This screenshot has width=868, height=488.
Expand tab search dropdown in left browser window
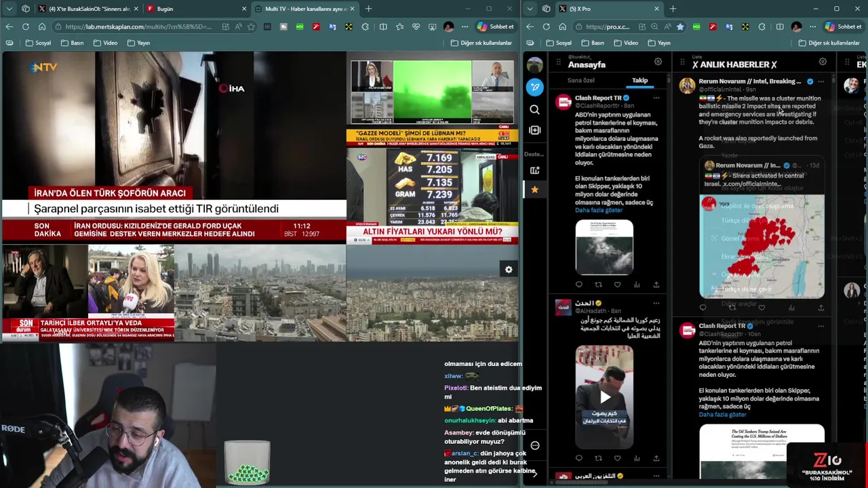pos(9,9)
